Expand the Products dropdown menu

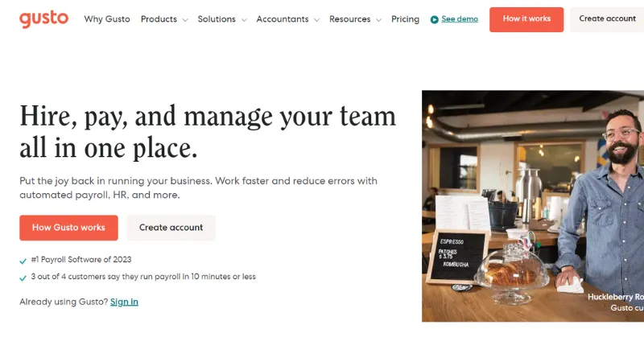pyautogui.click(x=163, y=19)
